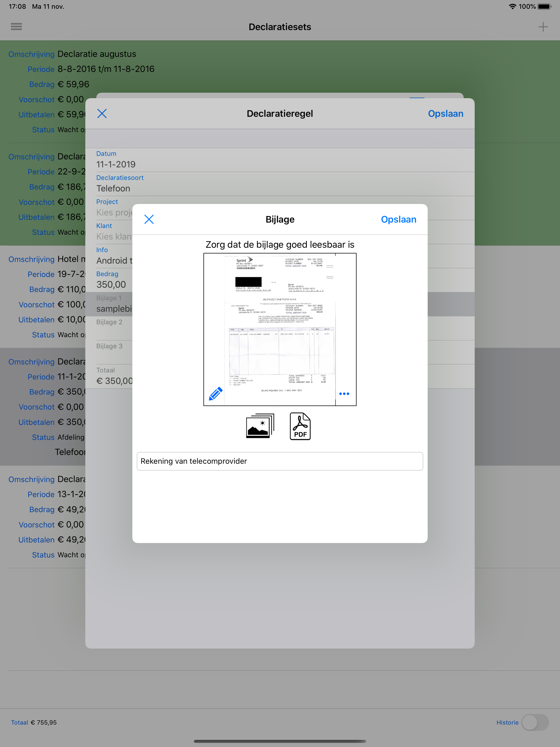The width and height of the screenshot is (560, 747).
Task: Open Declaratiesoort Telefoon selector
Action: 280,184
